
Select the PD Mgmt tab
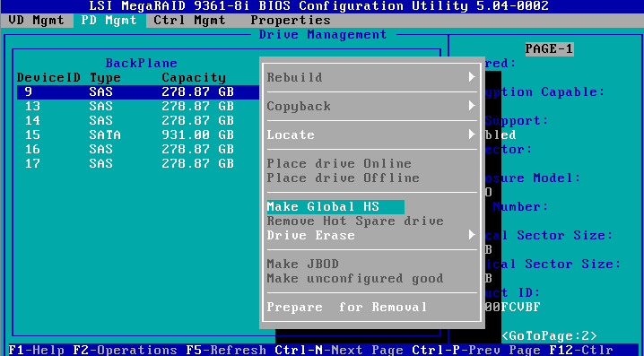pyautogui.click(x=109, y=20)
